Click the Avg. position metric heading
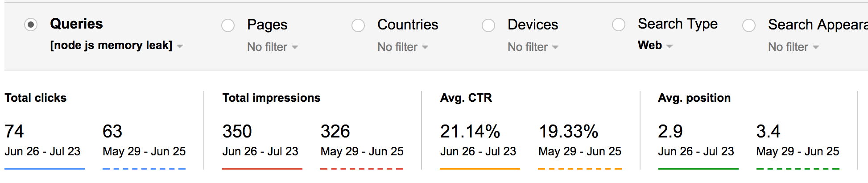Image resolution: width=868 pixels, height=183 pixels. (694, 98)
